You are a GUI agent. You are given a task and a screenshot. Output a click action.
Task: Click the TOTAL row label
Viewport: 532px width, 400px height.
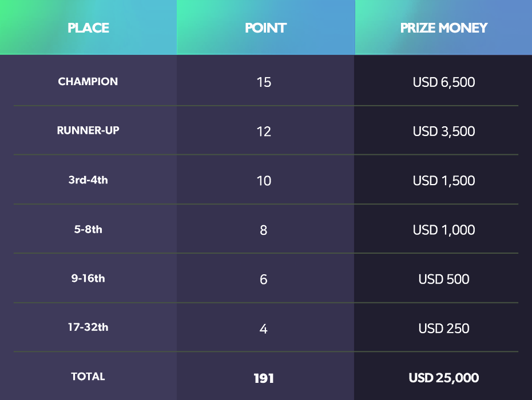pos(88,377)
